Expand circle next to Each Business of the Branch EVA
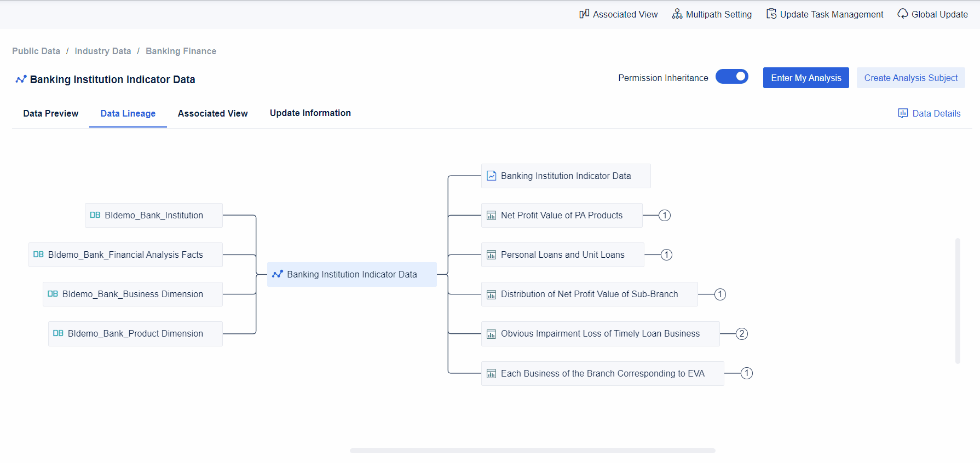Screen dimensions: 980x463 (746, 373)
